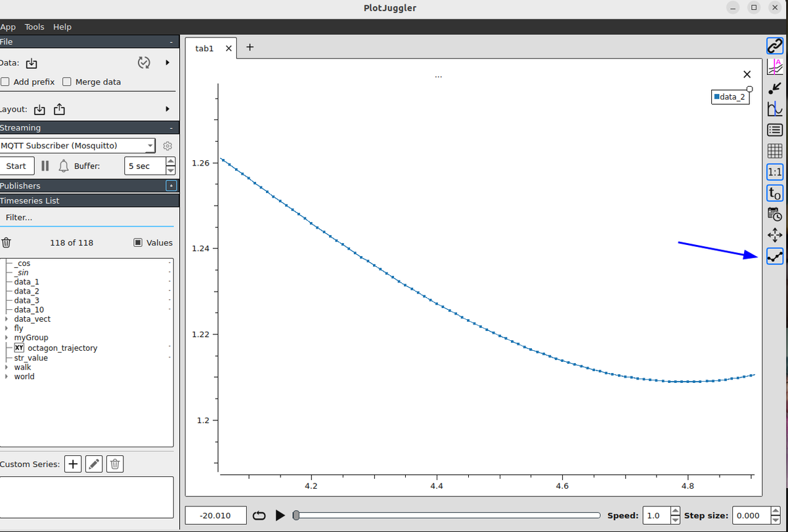Toggle linked zoom between plots chain icon
788x532 pixels.
coord(775,45)
